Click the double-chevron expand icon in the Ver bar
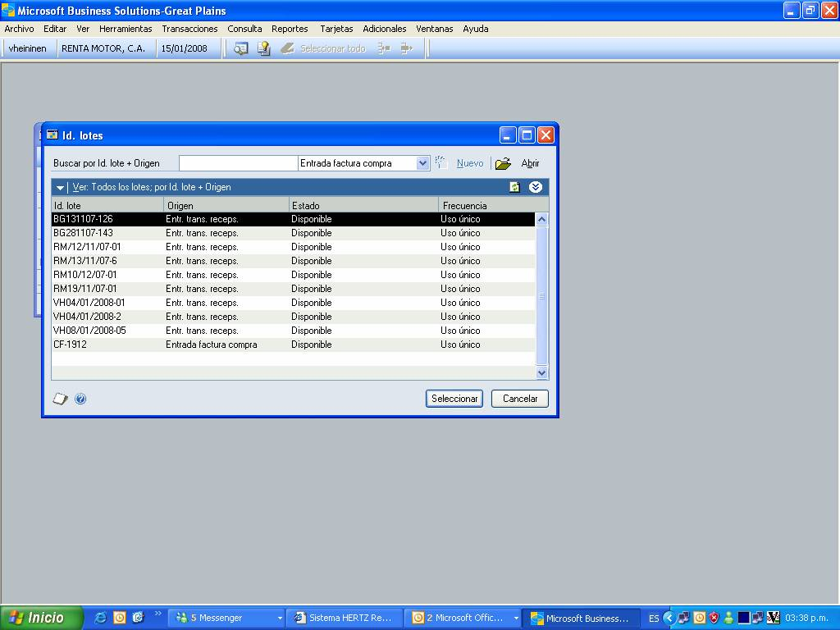 click(535, 187)
